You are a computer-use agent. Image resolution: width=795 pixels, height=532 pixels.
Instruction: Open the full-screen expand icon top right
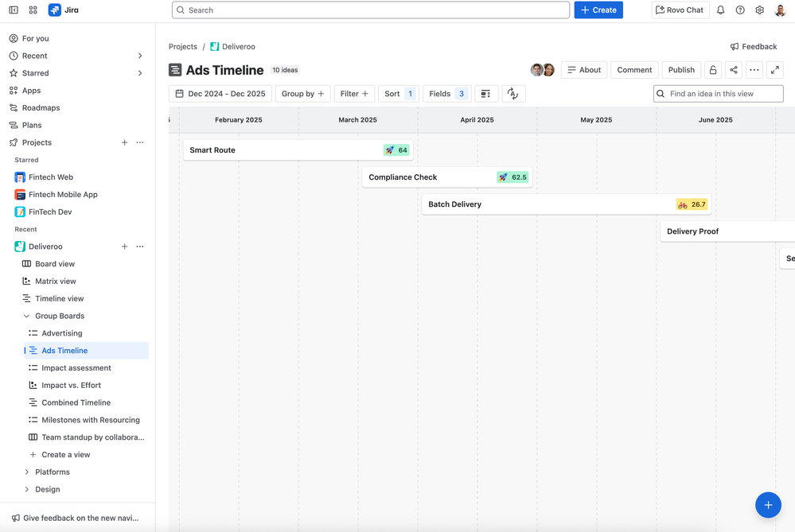[x=774, y=69]
